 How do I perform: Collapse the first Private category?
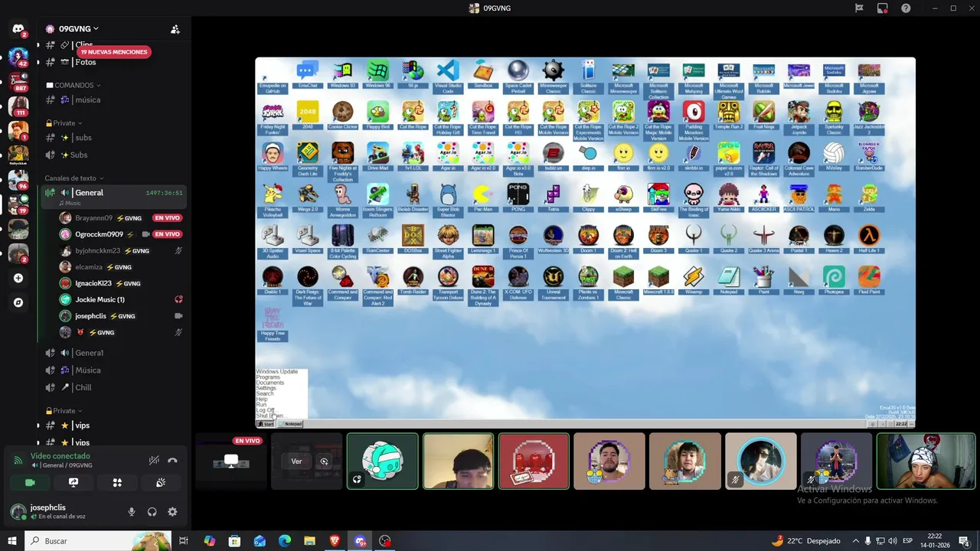coord(64,123)
